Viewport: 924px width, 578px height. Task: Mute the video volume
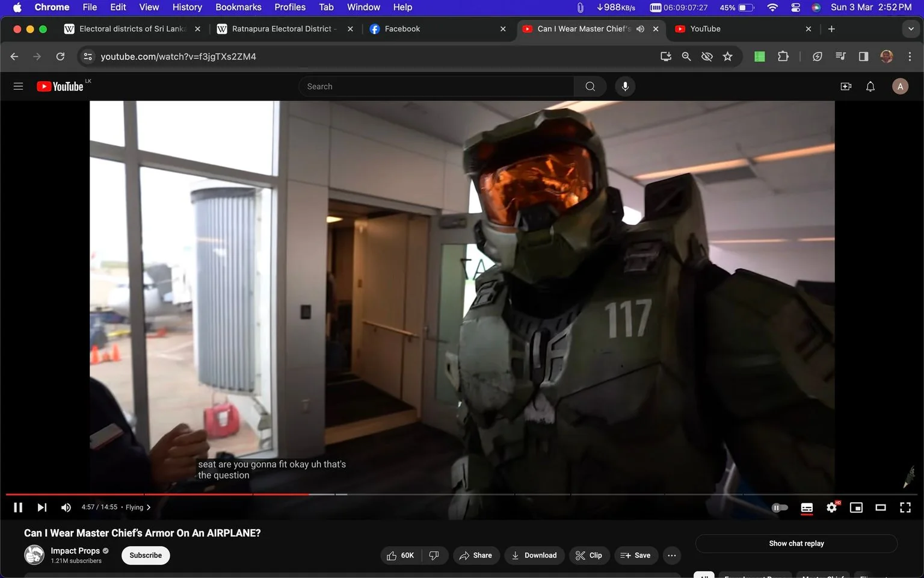tap(66, 508)
